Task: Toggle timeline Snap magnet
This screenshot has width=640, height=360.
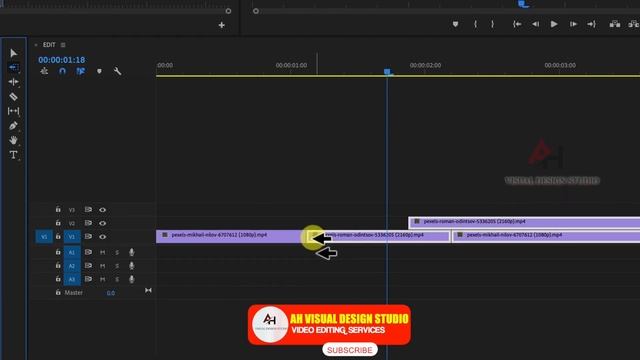Action: click(62, 71)
